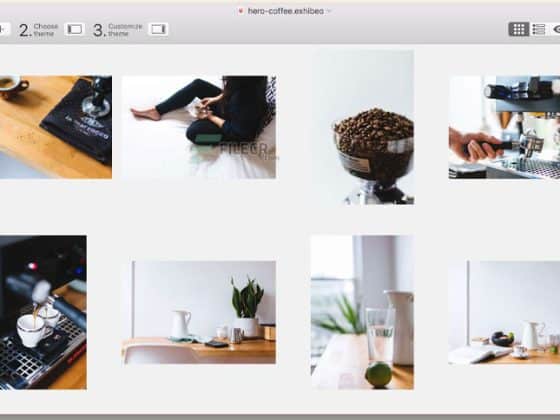The width and height of the screenshot is (560, 420).
Task: Click the 'Choose theme' step label
Action: pyautogui.click(x=46, y=30)
